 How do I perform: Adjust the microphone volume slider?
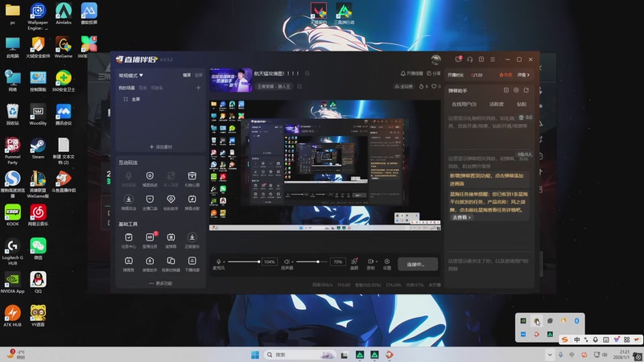pyautogui.click(x=243, y=261)
